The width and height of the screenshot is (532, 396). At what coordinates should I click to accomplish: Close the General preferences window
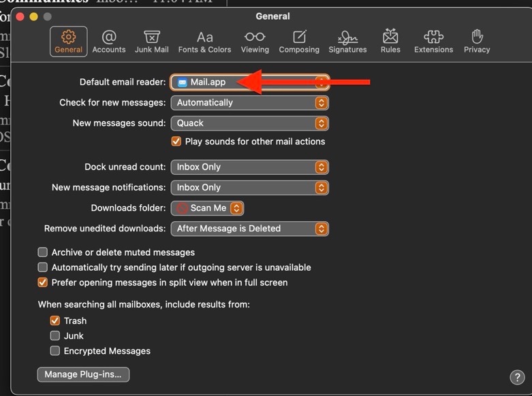[20, 16]
